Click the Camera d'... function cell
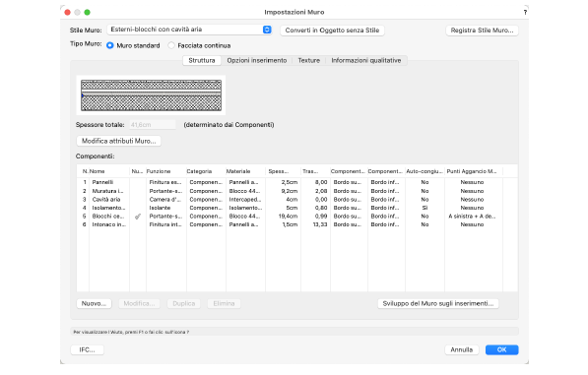The image size is (588, 375). coord(165,199)
